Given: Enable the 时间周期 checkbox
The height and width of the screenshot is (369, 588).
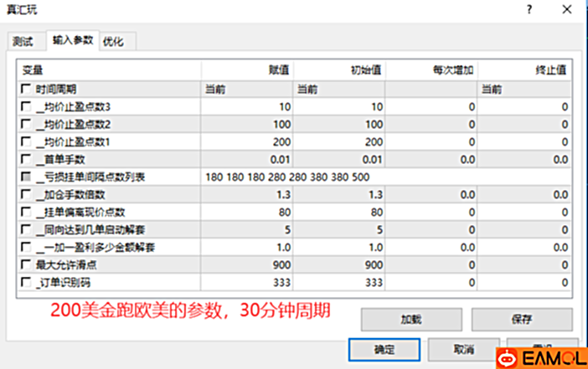Looking at the screenshot, I should (x=24, y=89).
